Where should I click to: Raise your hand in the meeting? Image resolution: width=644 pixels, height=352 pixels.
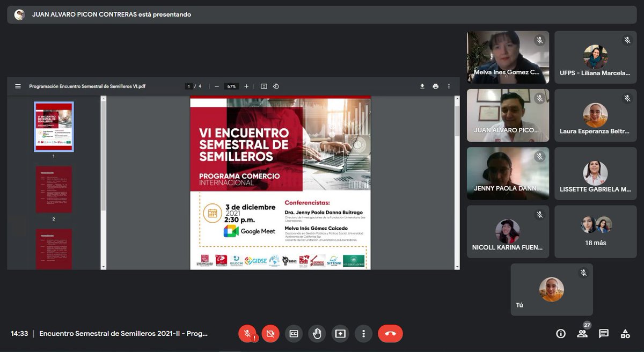[317, 333]
